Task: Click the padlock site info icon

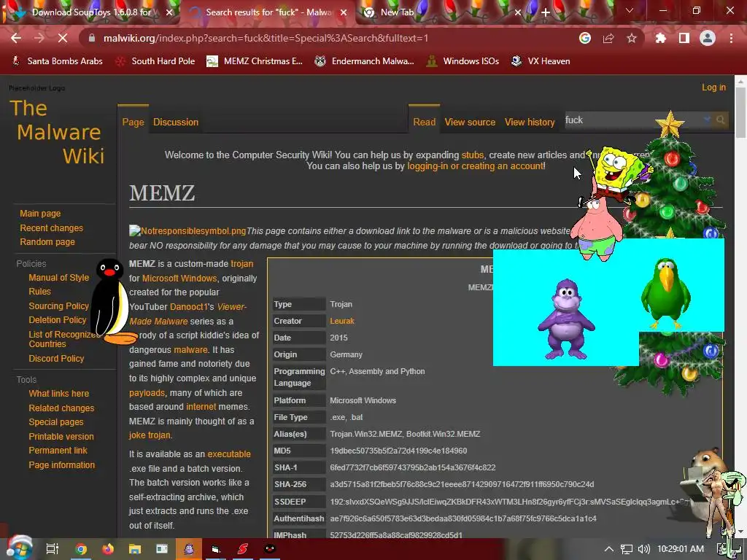Action: pyautogui.click(x=92, y=38)
